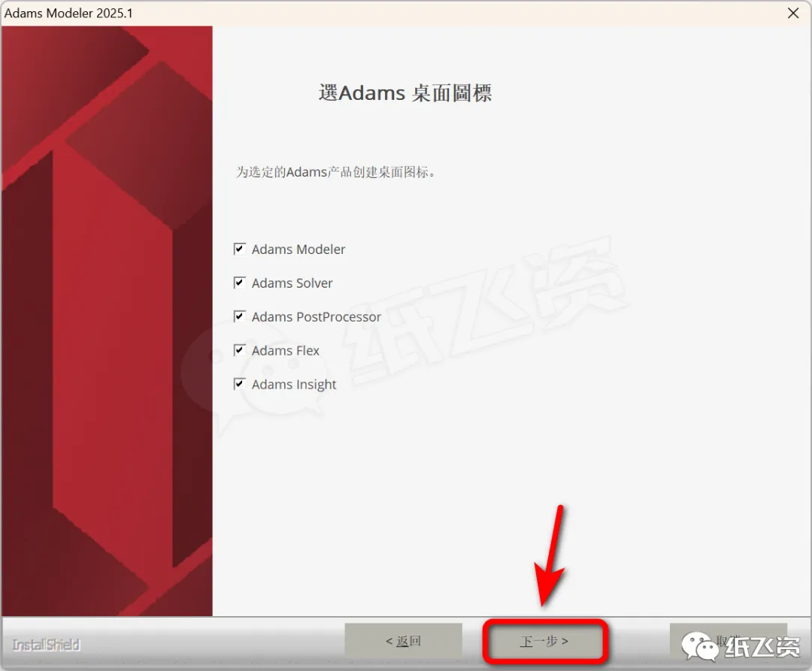Click the Adams Flex label text
Screen dimensions: 812x671
(x=286, y=351)
